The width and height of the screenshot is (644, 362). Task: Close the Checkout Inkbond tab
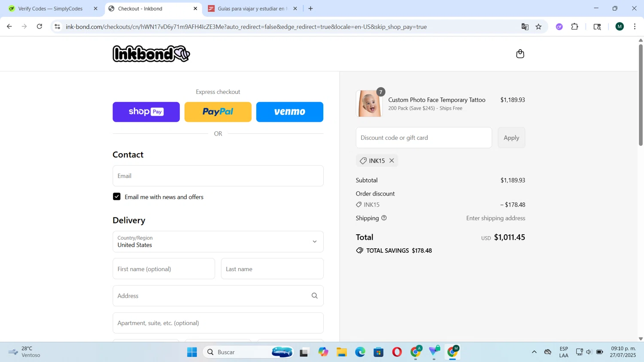pyautogui.click(x=195, y=9)
